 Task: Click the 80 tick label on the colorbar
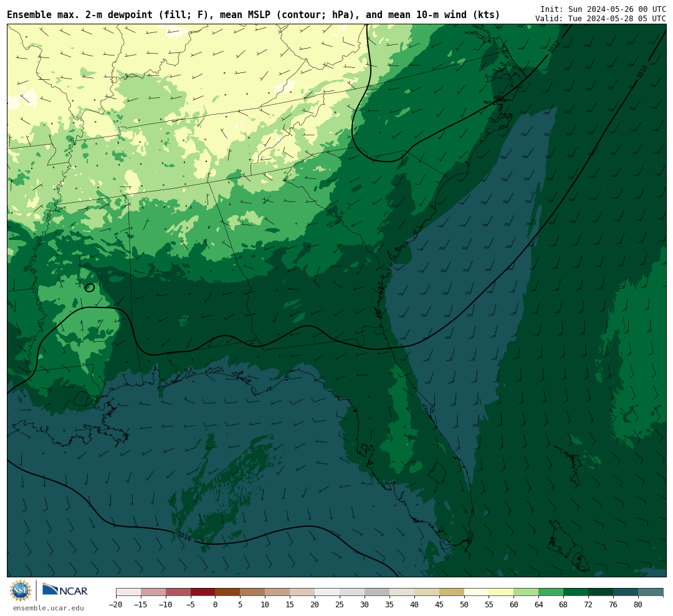pyautogui.click(x=638, y=605)
